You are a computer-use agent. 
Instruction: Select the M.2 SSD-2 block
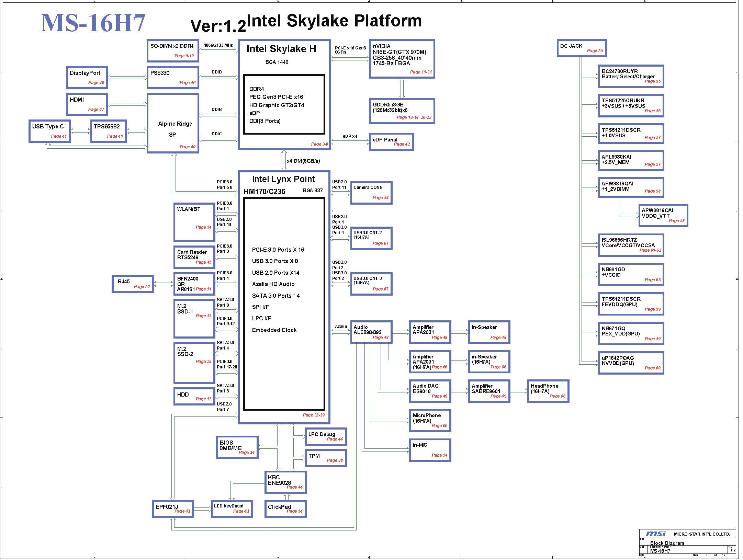(194, 363)
